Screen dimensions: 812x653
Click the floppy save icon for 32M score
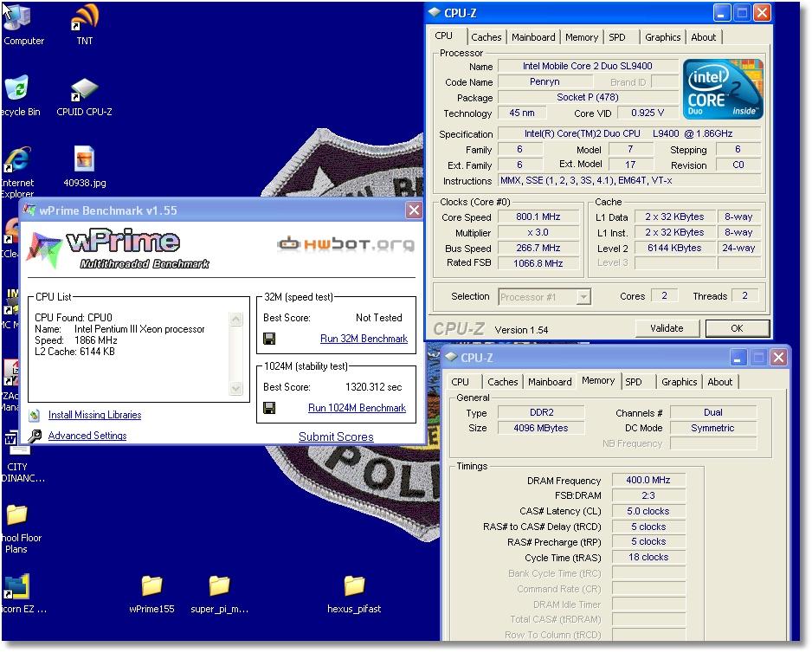[x=269, y=339]
